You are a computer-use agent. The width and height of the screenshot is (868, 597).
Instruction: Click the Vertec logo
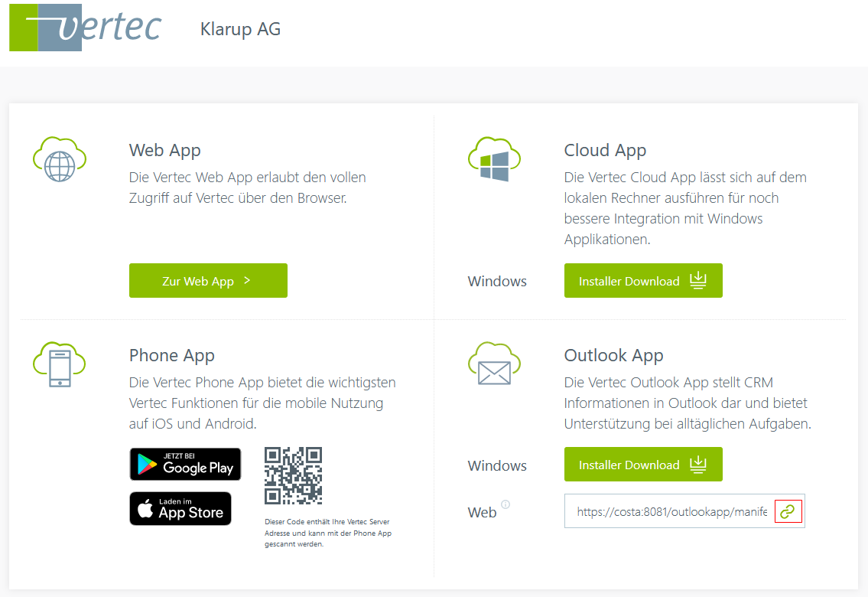pos(86,28)
